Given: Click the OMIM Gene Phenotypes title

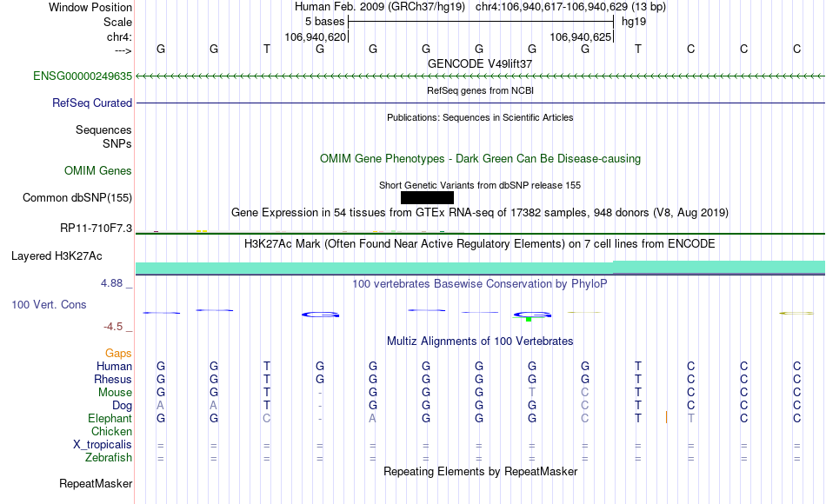Looking at the screenshot, I should (x=480, y=158).
